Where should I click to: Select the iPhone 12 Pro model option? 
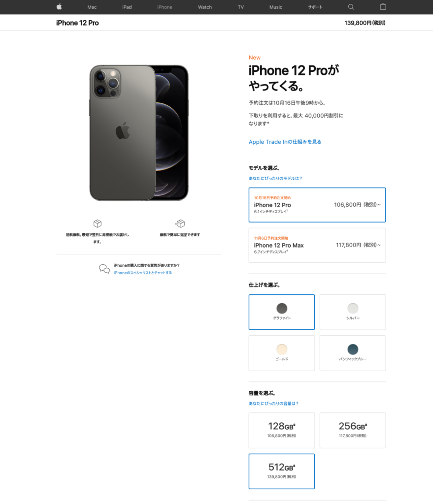317,205
